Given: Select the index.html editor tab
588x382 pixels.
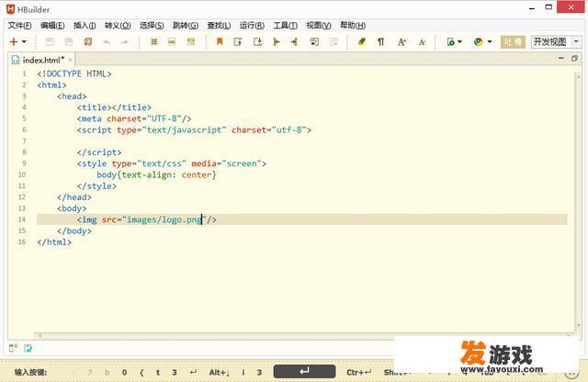Looking at the screenshot, I should pyautogui.click(x=40, y=60).
